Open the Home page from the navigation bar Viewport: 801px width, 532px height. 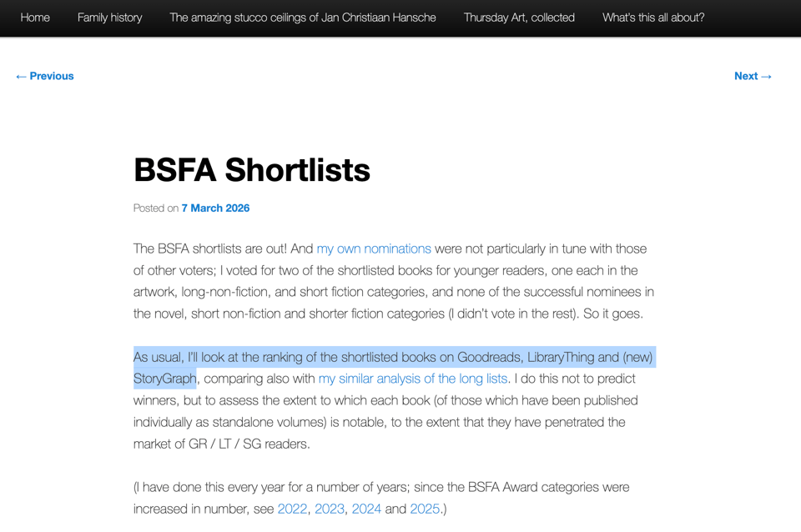(x=35, y=18)
